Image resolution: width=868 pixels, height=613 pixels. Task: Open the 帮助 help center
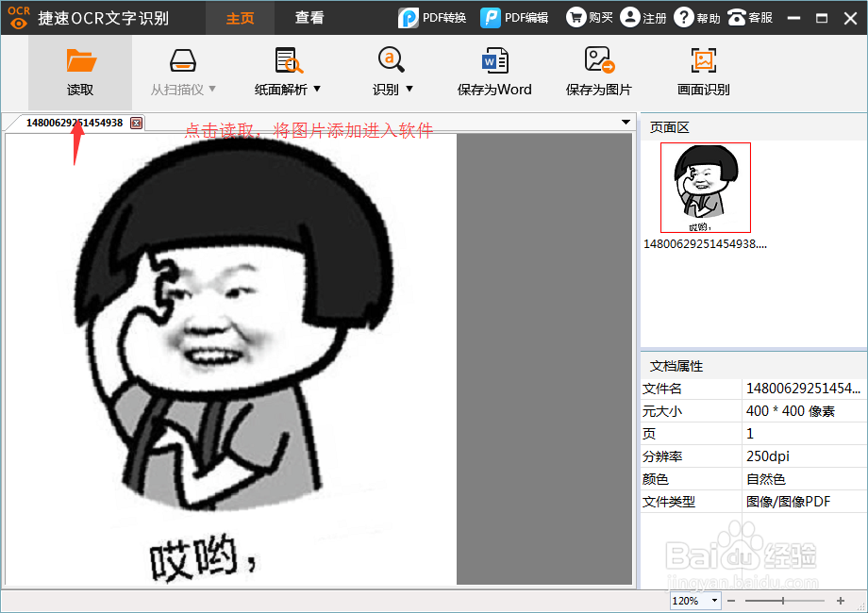tap(696, 17)
